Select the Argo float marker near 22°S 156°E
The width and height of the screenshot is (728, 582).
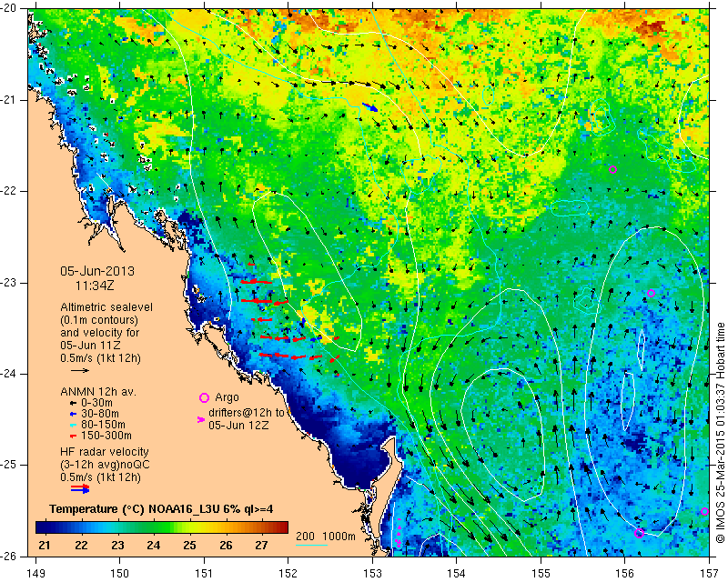[612, 170]
